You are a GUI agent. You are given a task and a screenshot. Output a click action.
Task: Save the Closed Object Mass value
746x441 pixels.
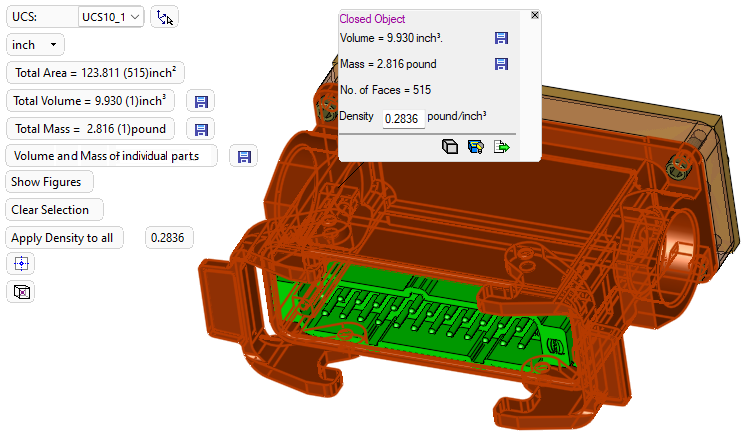point(502,64)
